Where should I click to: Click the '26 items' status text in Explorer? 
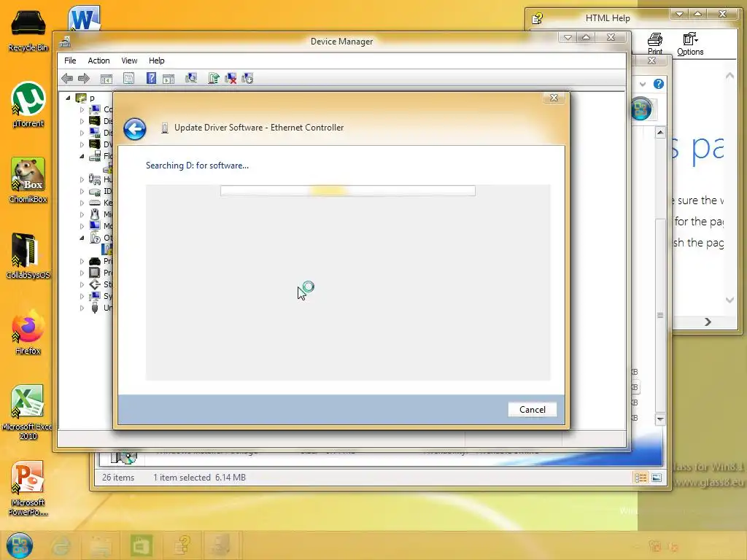118,478
